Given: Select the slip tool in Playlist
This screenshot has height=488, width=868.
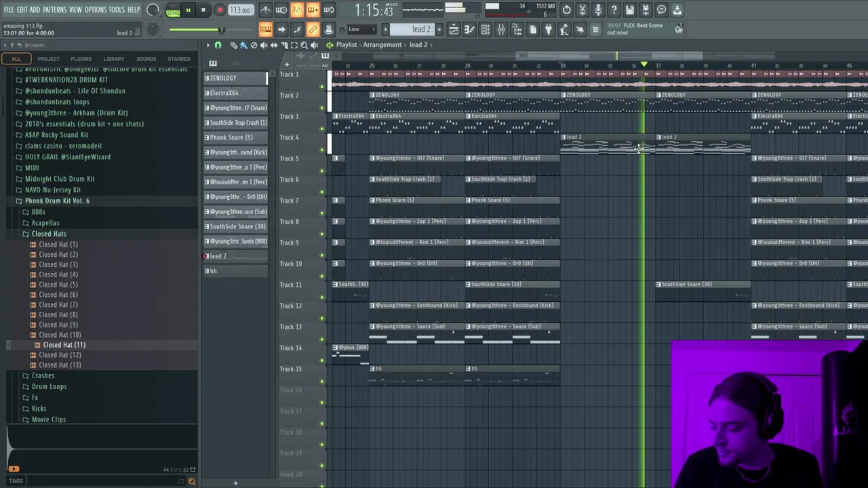Looking at the screenshot, I should (x=274, y=45).
